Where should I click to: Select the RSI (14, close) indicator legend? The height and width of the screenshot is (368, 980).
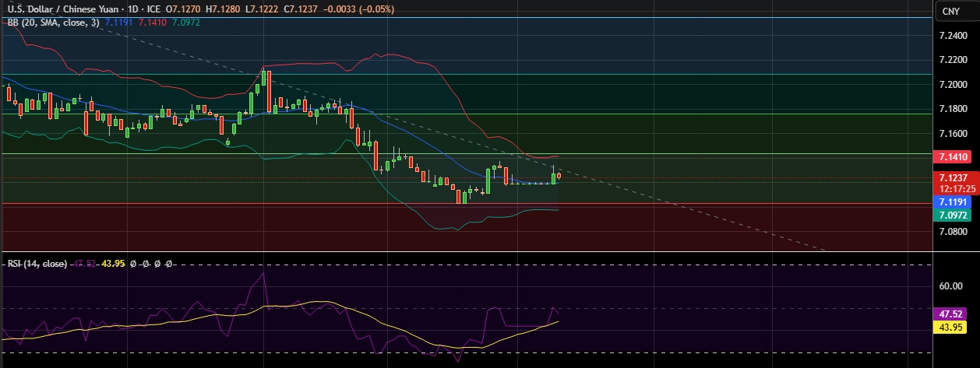click(x=37, y=265)
